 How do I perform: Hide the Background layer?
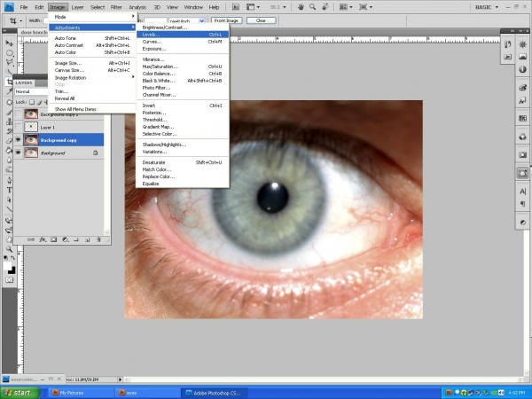click(x=18, y=153)
